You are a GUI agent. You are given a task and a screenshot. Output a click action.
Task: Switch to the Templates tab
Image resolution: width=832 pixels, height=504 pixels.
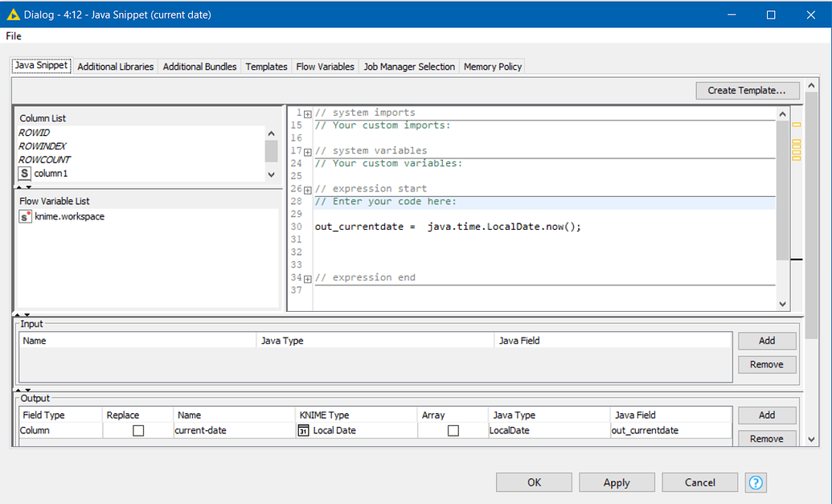pos(266,67)
